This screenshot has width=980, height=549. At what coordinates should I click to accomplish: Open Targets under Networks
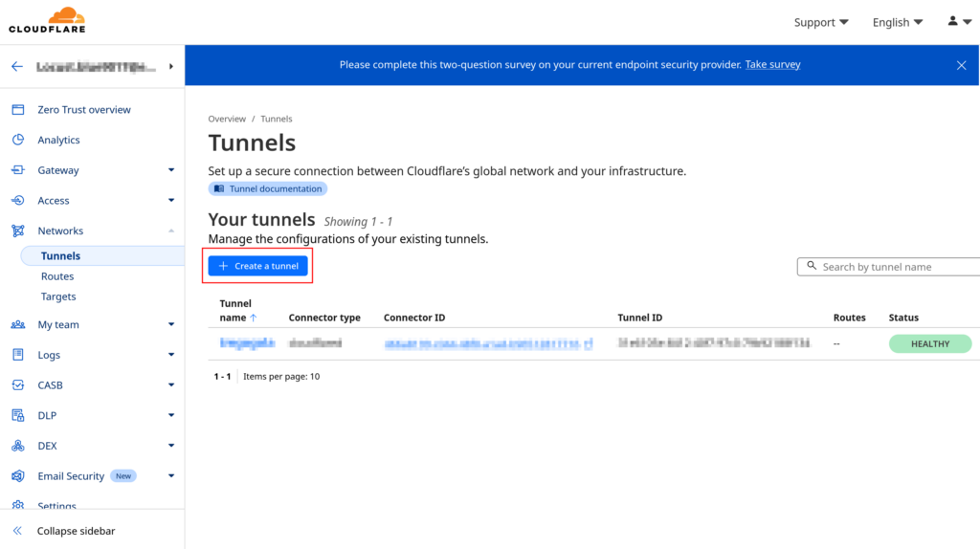point(58,296)
